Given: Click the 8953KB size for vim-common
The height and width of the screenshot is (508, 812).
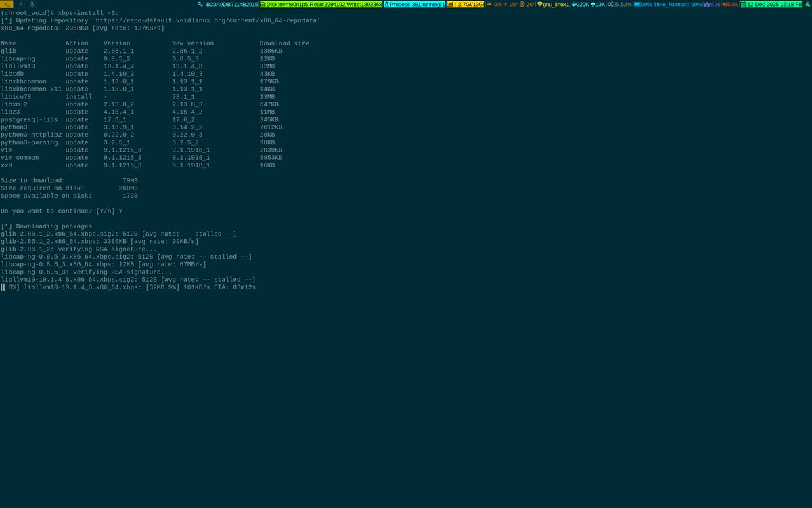Looking at the screenshot, I should [271, 158].
